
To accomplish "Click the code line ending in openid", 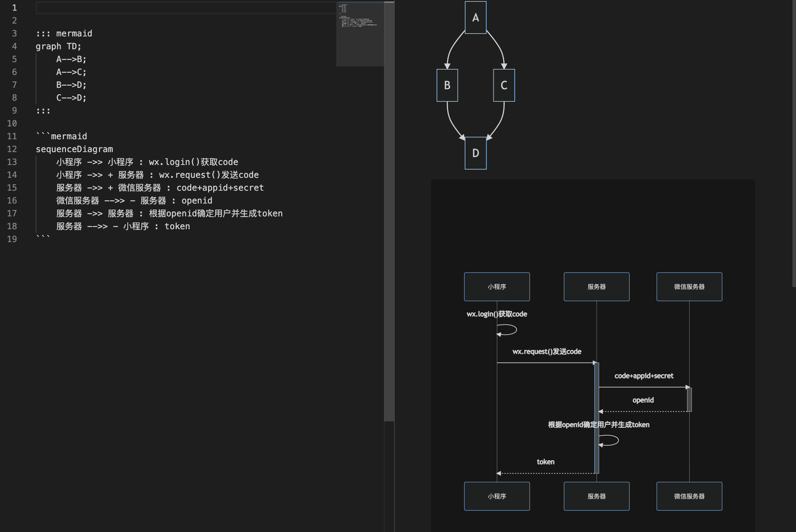I will click(x=134, y=201).
